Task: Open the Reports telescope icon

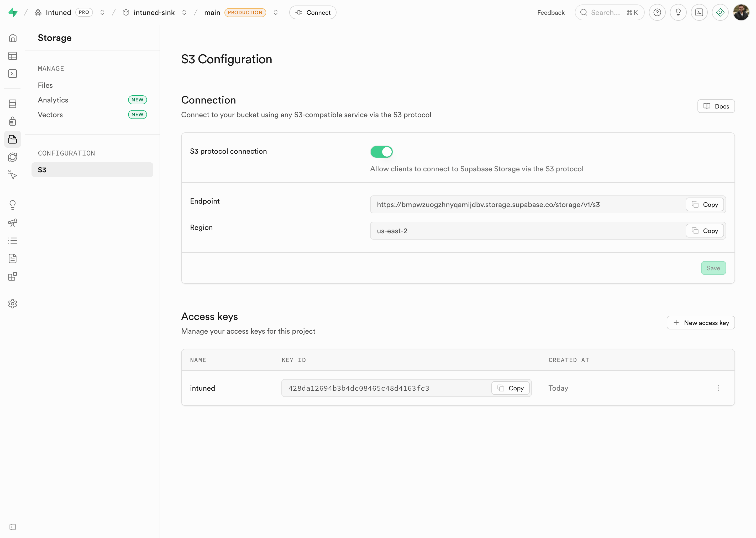Action: click(13, 223)
